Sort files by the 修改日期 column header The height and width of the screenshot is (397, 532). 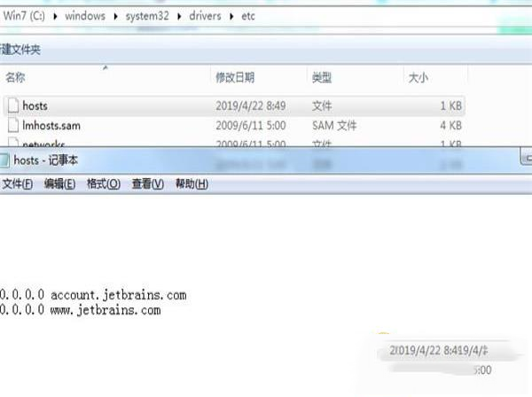235,78
